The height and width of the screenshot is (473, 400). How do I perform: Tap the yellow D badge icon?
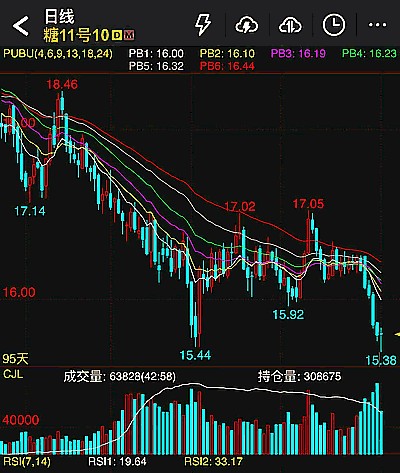(117, 35)
